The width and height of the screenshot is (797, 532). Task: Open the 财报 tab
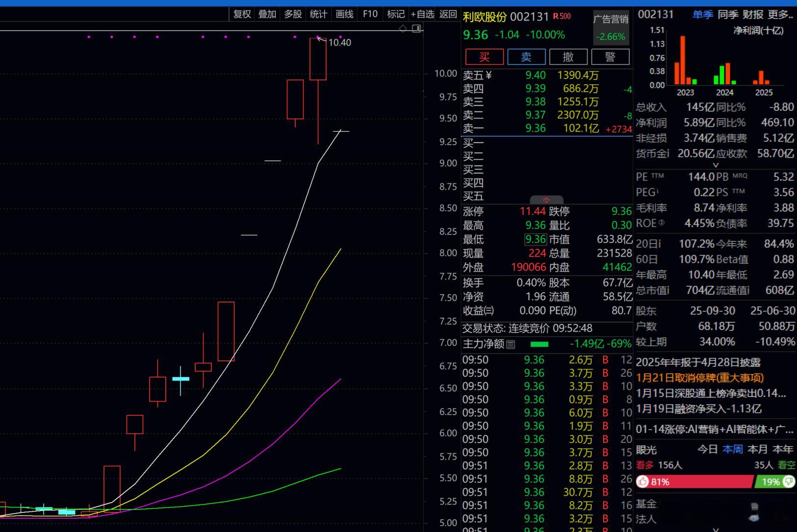753,15
